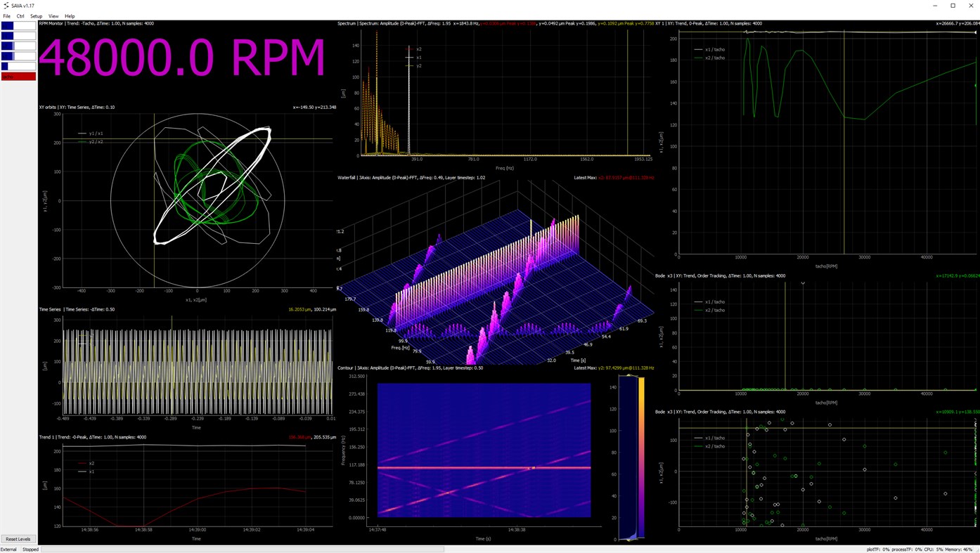This screenshot has width=980, height=553.
Task: Click the 16.2053 µm, 100.214 µm readout
Action: (x=312, y=309)
